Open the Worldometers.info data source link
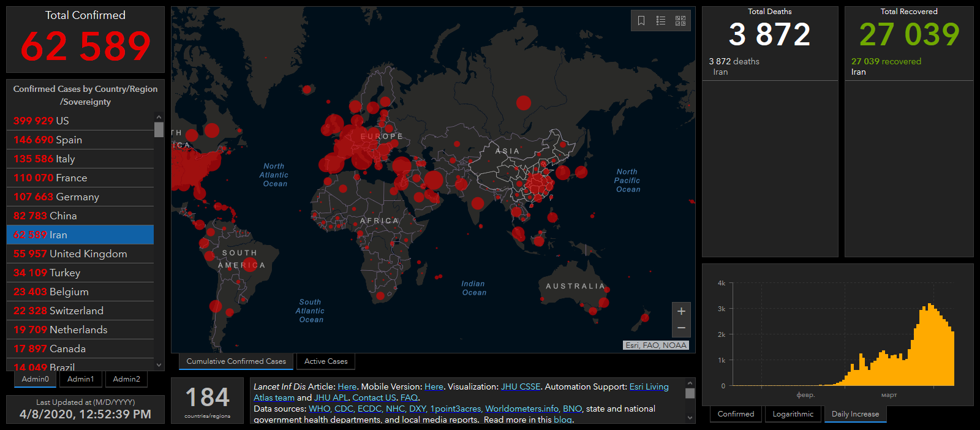This screenshot has width=980, height=430. click(522, 409)
